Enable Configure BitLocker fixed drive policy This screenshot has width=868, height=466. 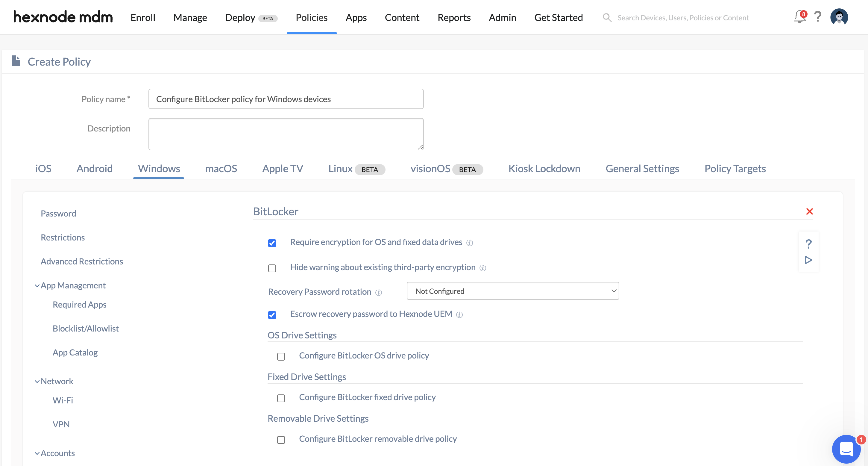281,398
